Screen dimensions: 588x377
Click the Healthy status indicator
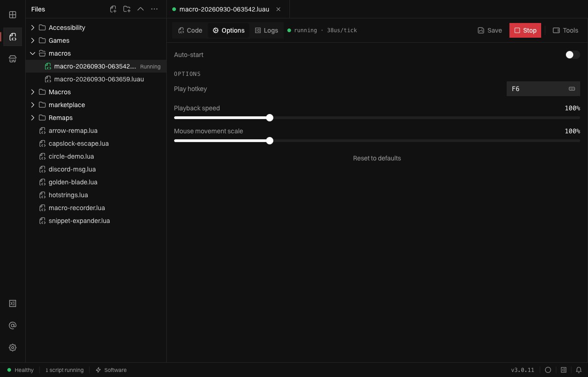point(21,370)
